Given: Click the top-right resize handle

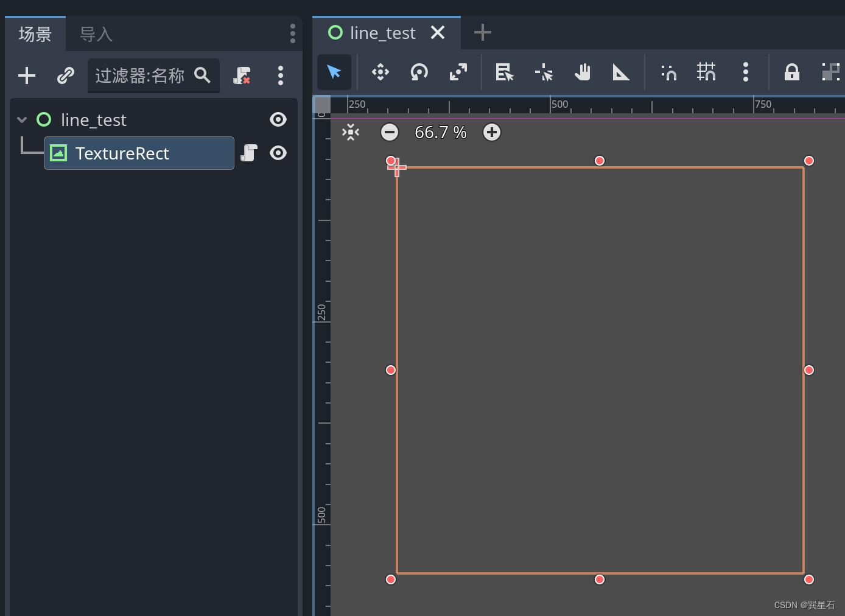Looking at the screenshot, I should pyautogui.click(x=809, y=161).
